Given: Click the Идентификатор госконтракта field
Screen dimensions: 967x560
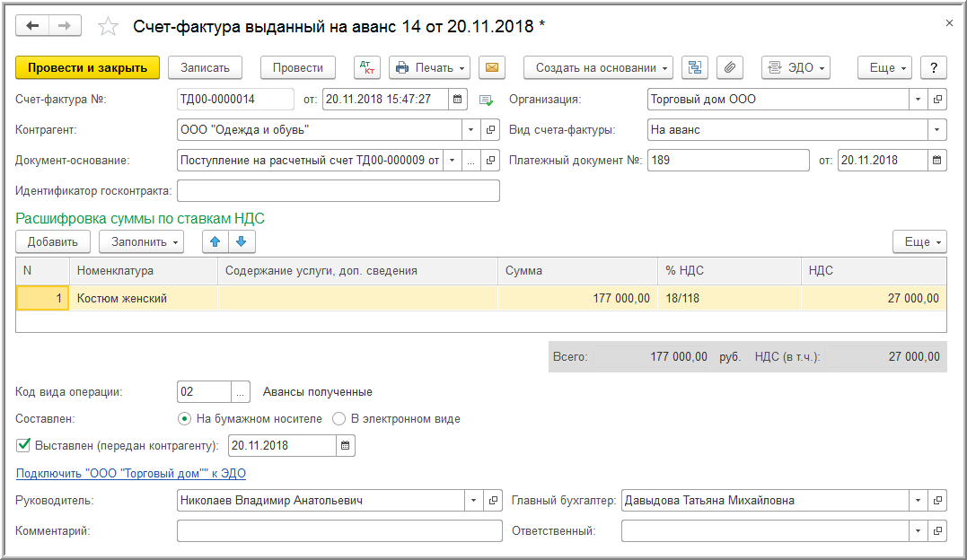Looking at the screenshot, I should 338,190.
